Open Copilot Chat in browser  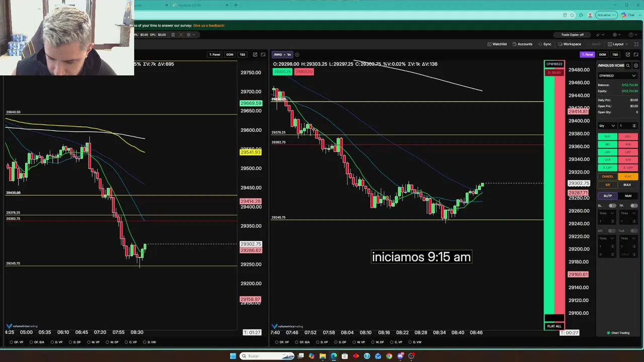click(628, 15)
